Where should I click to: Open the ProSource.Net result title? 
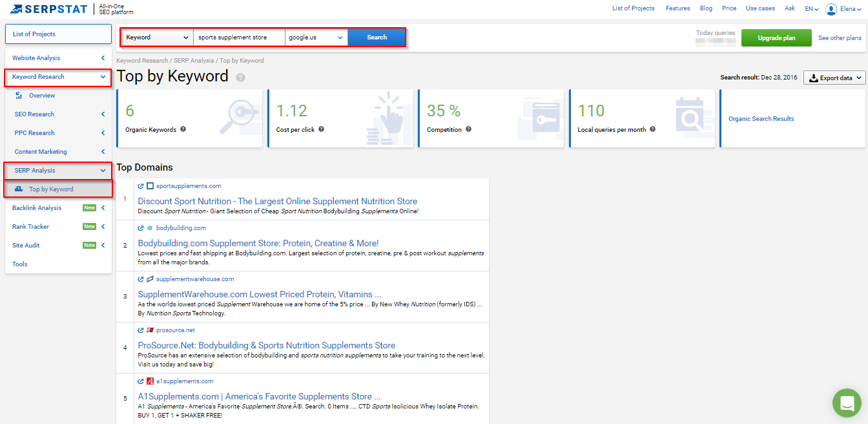267,345
